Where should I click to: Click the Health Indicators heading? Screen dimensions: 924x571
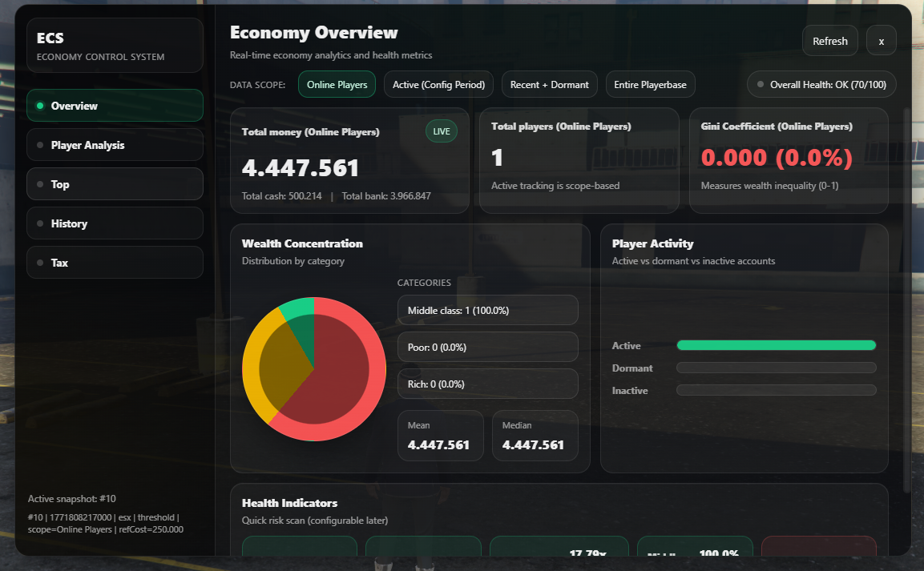click(x=289, y=503)
